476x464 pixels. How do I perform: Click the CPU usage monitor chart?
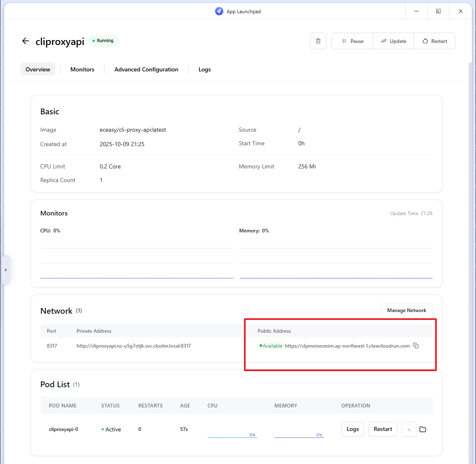pyautogui.click(x=137, y=260)
